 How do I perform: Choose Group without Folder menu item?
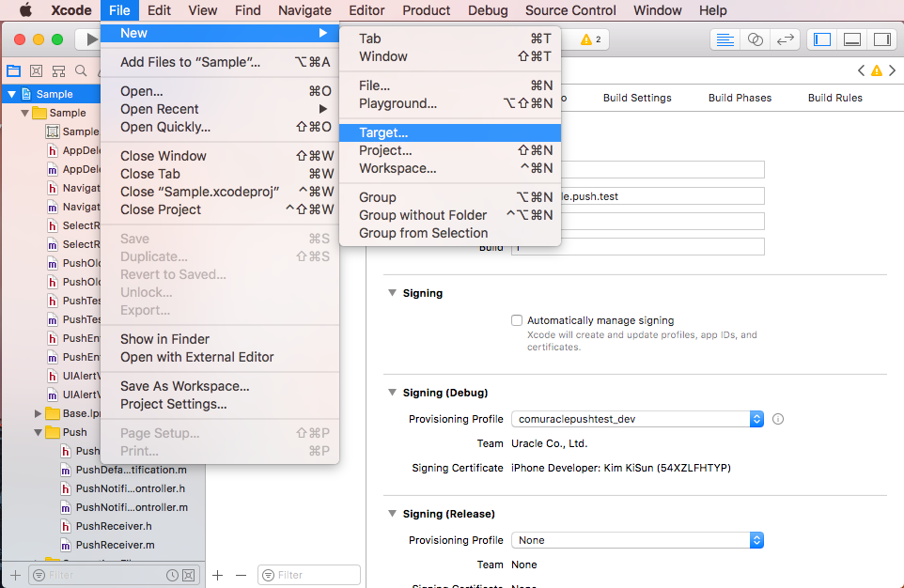click(x=450, y=215)
